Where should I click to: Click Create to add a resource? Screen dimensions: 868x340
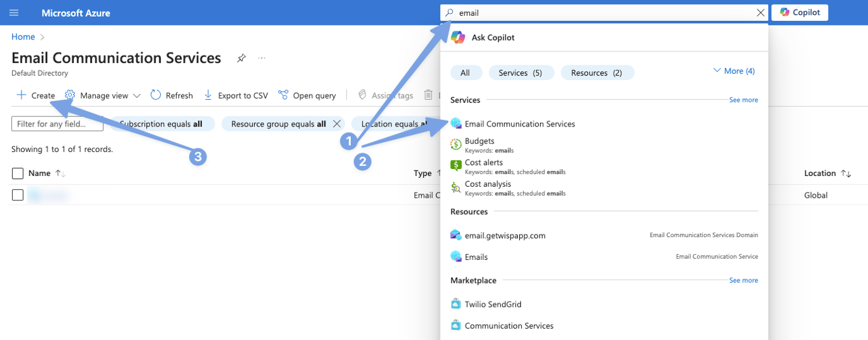[36, 95]
